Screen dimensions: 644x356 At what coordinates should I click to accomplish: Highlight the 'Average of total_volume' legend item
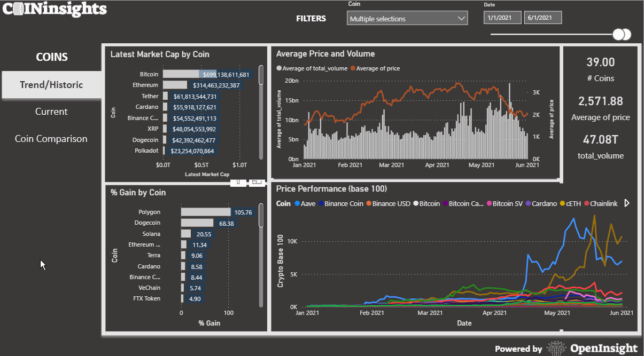312,68
